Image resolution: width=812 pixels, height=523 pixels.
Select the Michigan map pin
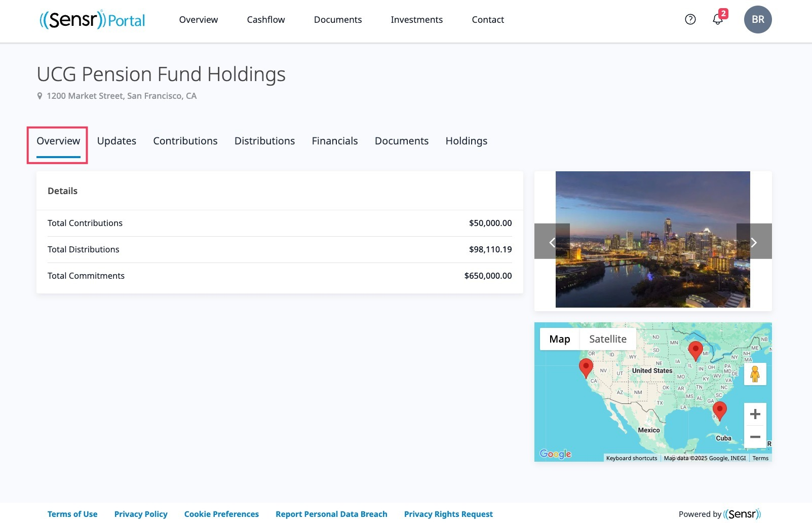click(695, 350)
